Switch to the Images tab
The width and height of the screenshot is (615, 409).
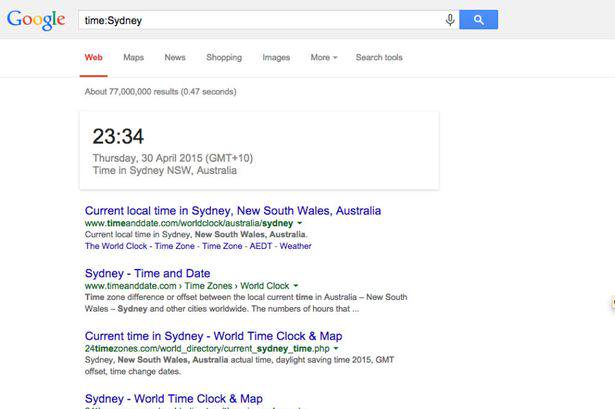click(276, 58)
